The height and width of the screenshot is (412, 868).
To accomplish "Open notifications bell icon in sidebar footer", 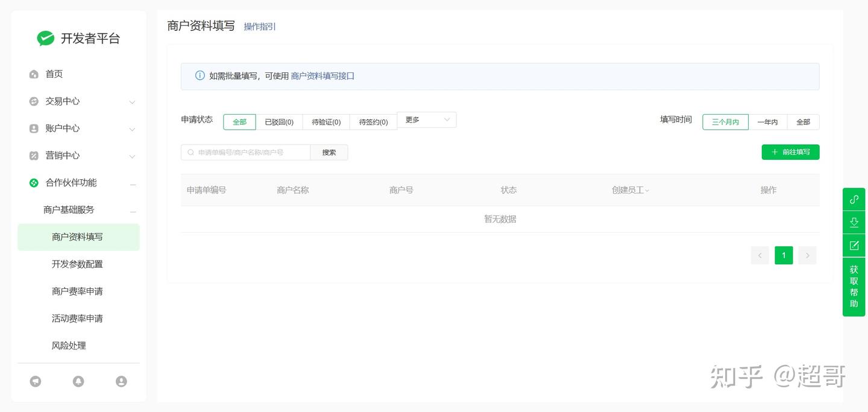I will click(x=78, y=381).
